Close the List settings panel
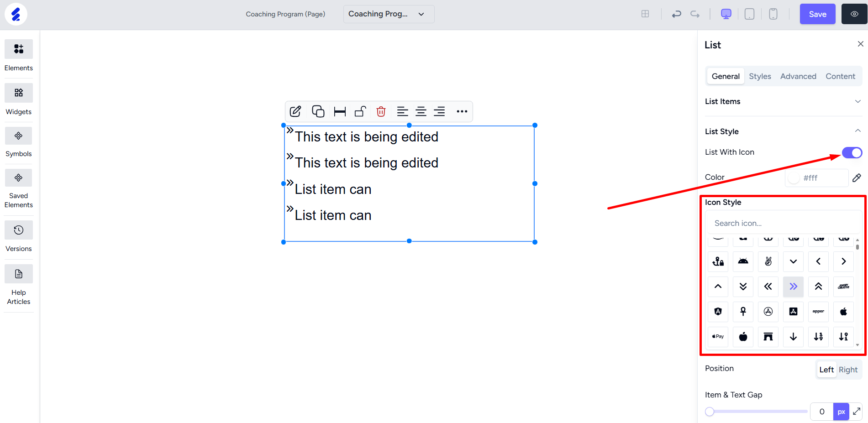The width and height of the screenshot is (868, 423). [860, 44]
